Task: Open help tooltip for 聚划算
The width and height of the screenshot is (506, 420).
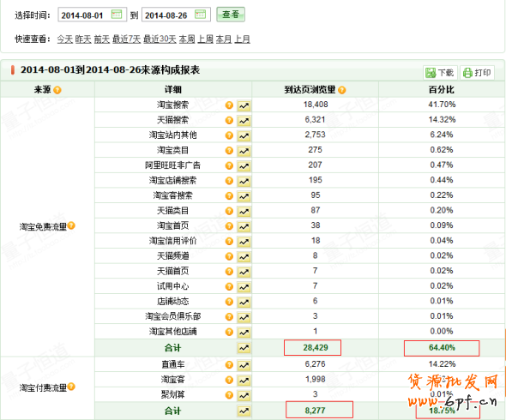Action: pos(229,394)
